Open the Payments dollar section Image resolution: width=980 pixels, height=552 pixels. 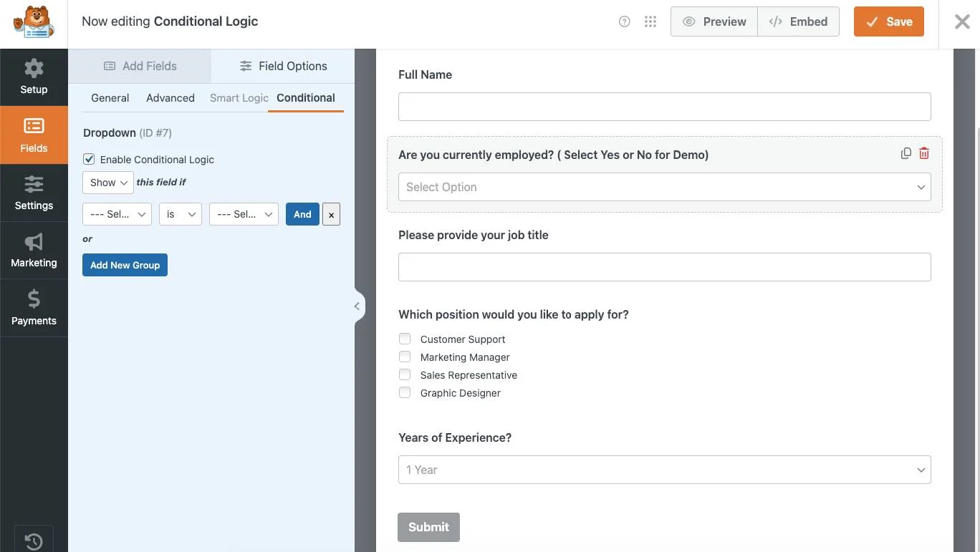point(34,308)
